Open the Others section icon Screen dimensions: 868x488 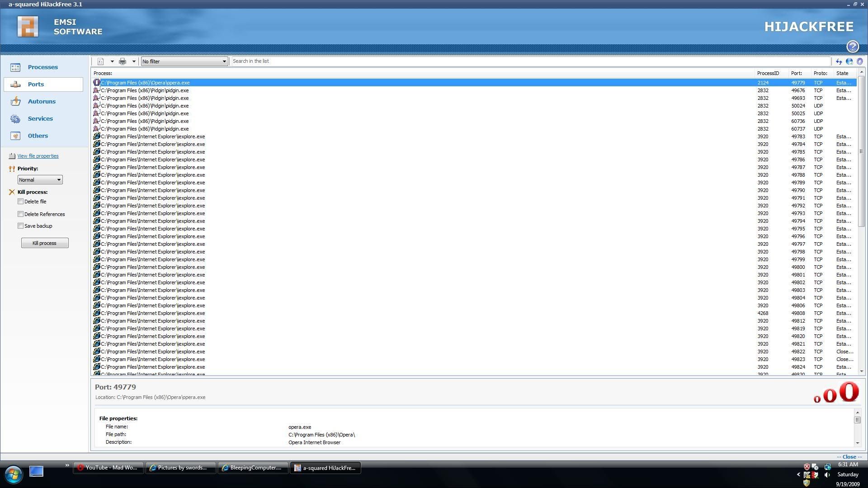point(15,136)
